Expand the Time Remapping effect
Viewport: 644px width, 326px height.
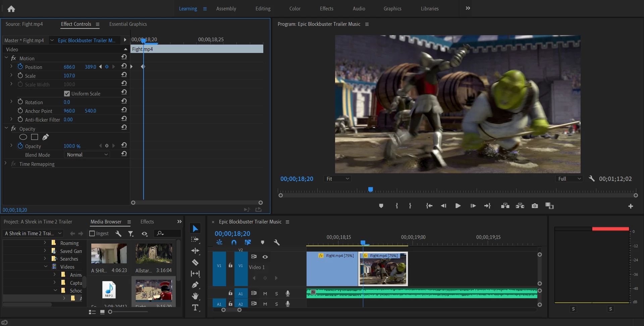pyautogui.click(x=6, y=164)
